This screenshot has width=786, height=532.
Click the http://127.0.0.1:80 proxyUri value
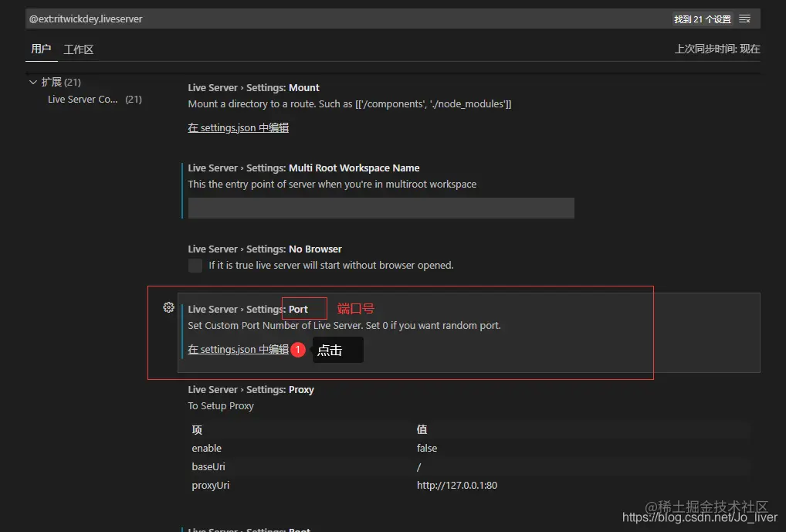coord(457,486)
